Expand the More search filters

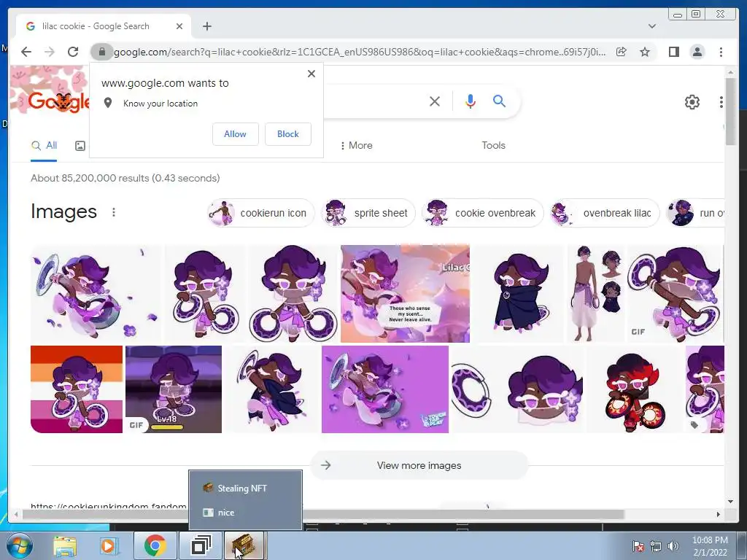tap(356, 145)
